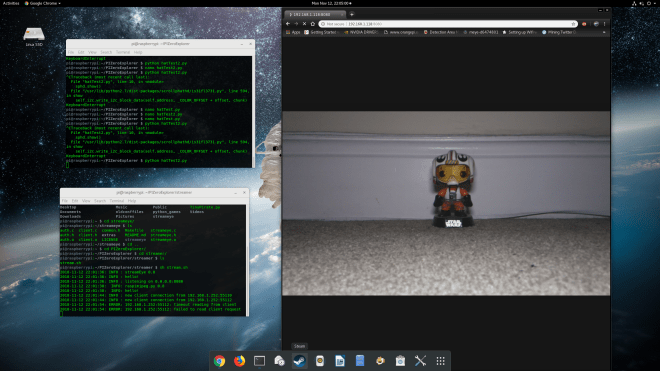Open Help menu in lower streamer terminal
Viewport: 660px width, 371px height.
(132, 201)
